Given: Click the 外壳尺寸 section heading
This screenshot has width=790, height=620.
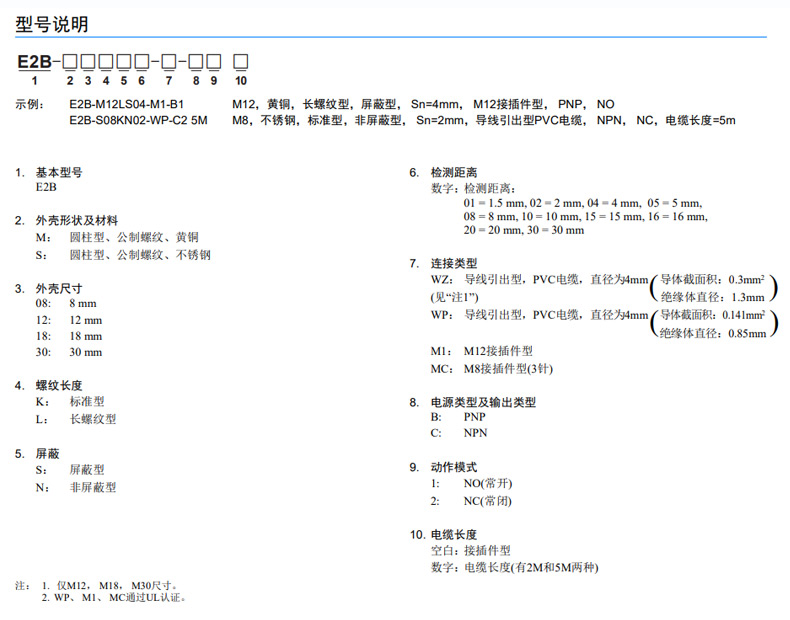Looking at the screenshot, I should tap(59, 288).
